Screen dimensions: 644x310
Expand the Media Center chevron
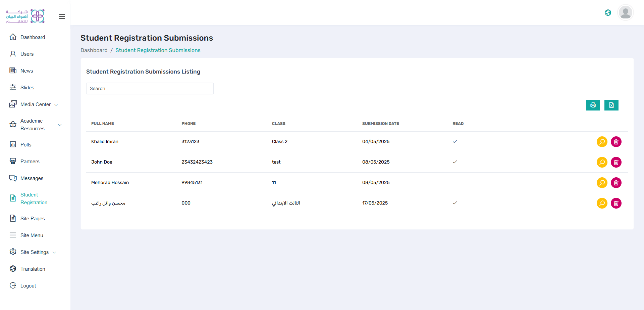(56, 105)
